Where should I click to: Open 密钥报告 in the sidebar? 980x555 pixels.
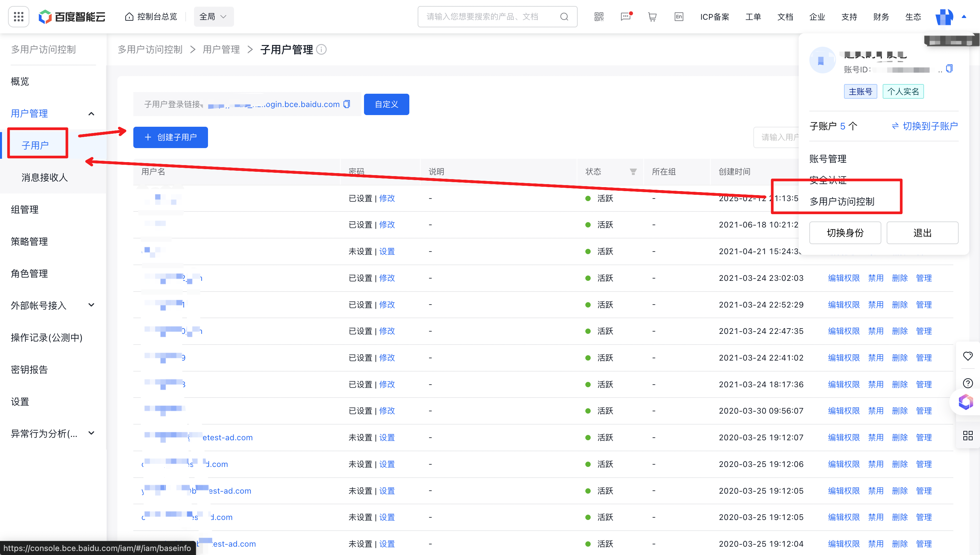(29, 369)
